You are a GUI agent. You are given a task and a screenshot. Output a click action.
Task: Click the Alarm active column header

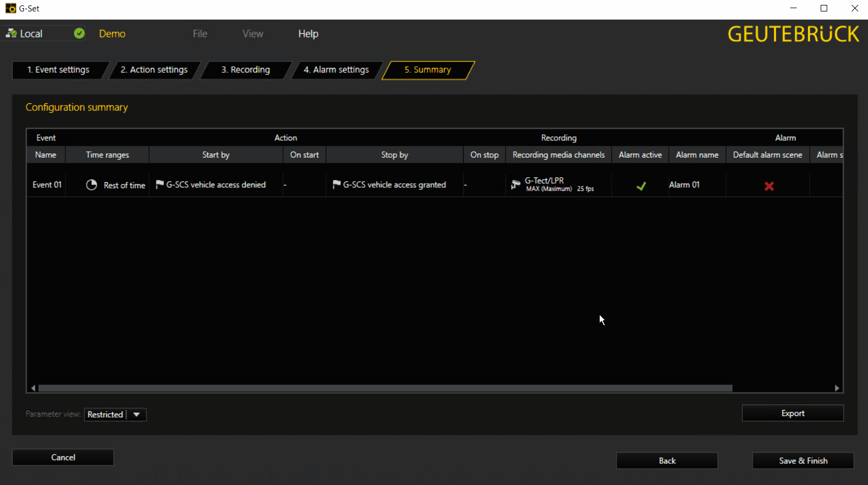click(x=640, y=155)
